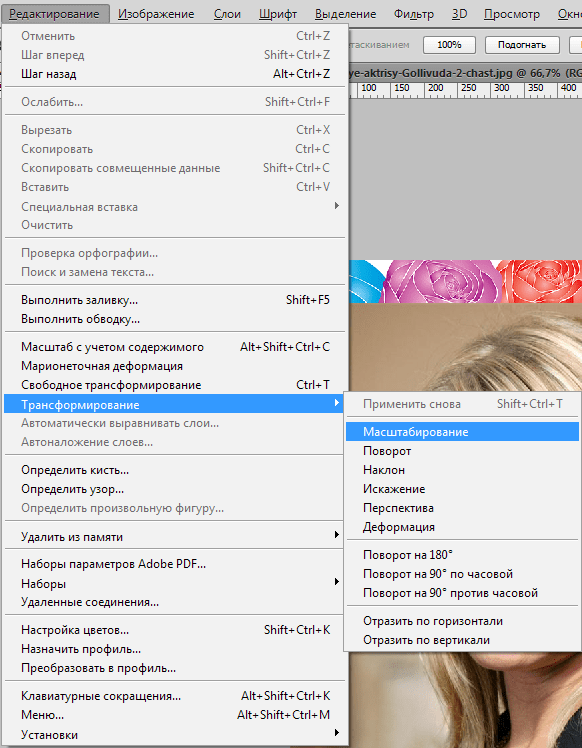Viewport: 582px width, 748px height.
Task: Click the Gollivuda document tab
Action: pyautogui.click(x=465, y=73)
